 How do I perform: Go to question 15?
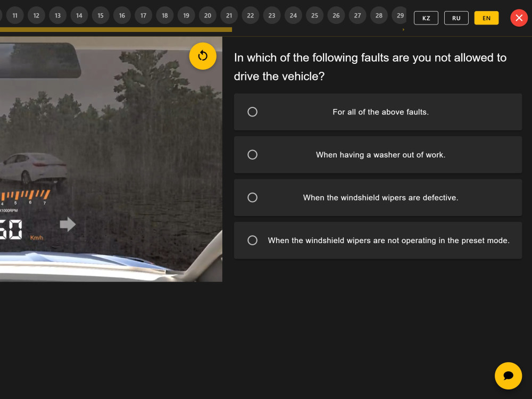point(101,15)
